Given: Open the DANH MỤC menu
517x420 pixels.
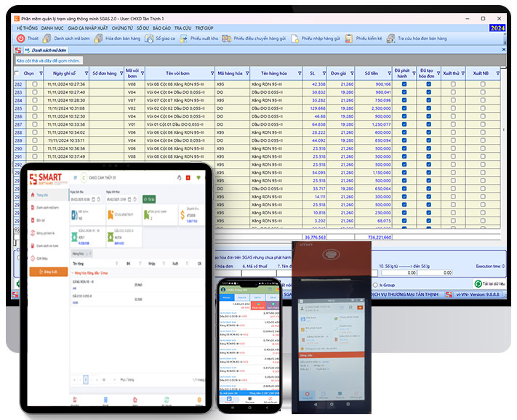Looking at the screenshot, I should click(x=52, y=28).
